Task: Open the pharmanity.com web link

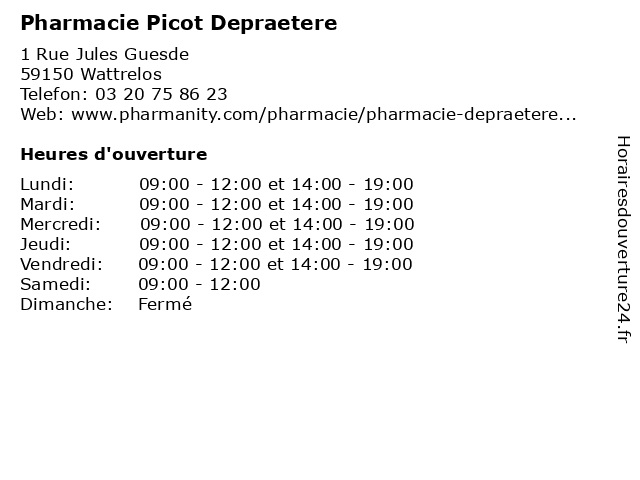Action: coord(324,114)
